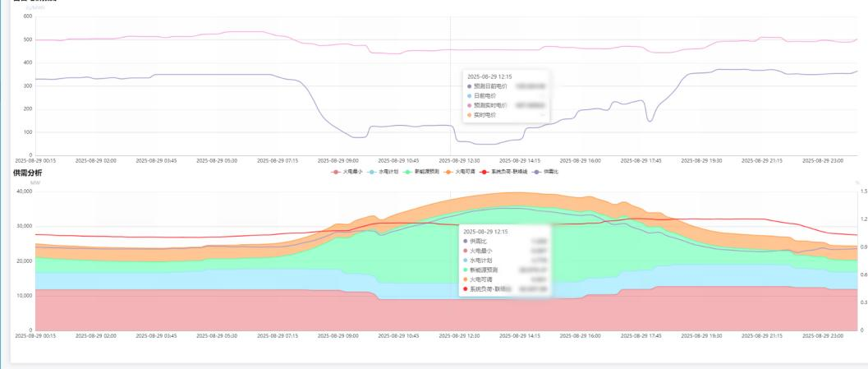Click the 供需分析 chart title
The image size is (868, 369).
click(27, 173)
